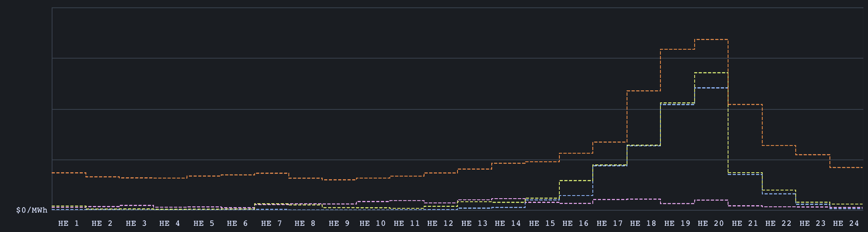Click pink line segment at HE 11
Image resolution: width=868 pixels, height=232 pixels.
[407, 200]
